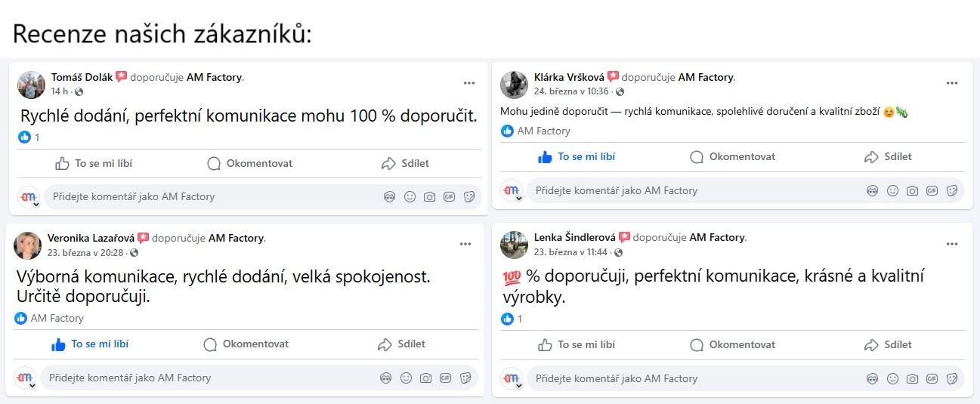Switch commenting profile on Klárka's review
This screenshot has height=404, width=980.
512,192
